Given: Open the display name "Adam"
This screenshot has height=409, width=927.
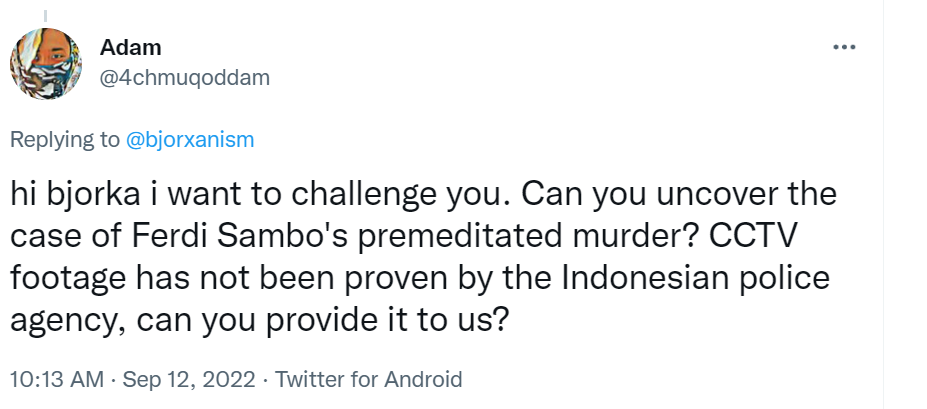Looking at the screenshot, I should pos(131,48).
